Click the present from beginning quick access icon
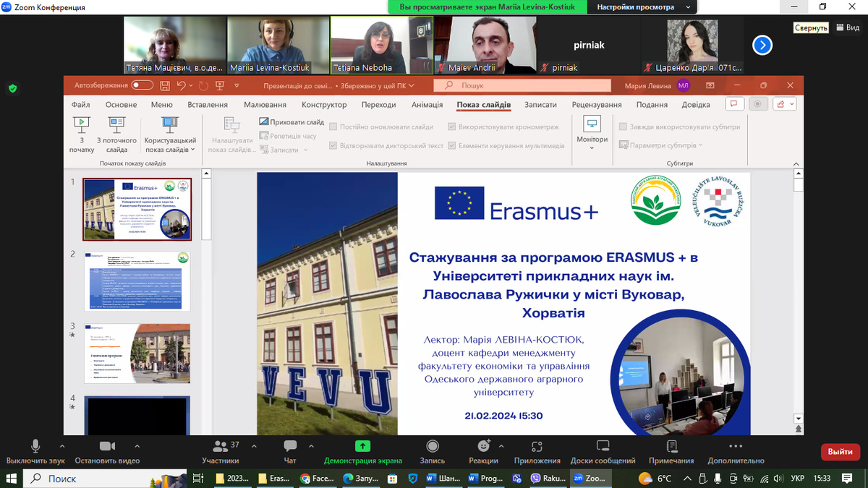 [218, 85]
